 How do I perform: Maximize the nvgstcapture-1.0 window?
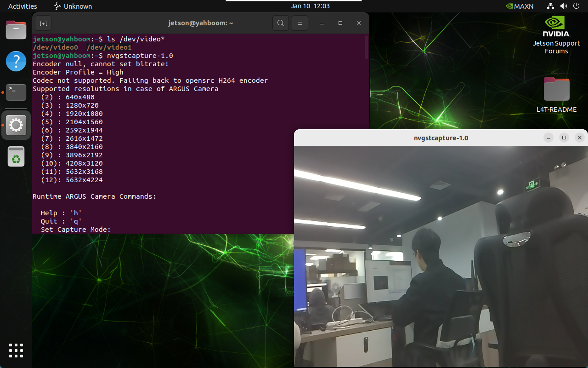click(564, 138)
